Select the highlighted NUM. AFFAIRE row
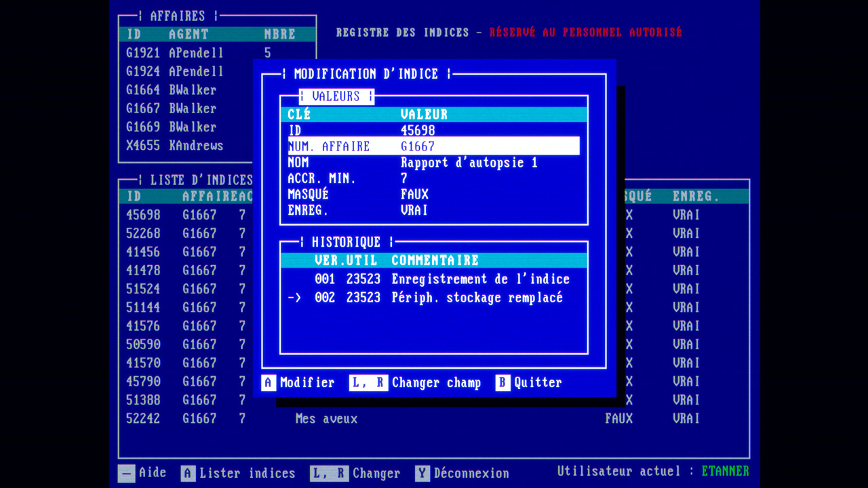Image resolution: width=868 pixels, height=488 pixels. click(x=433, y=146)
